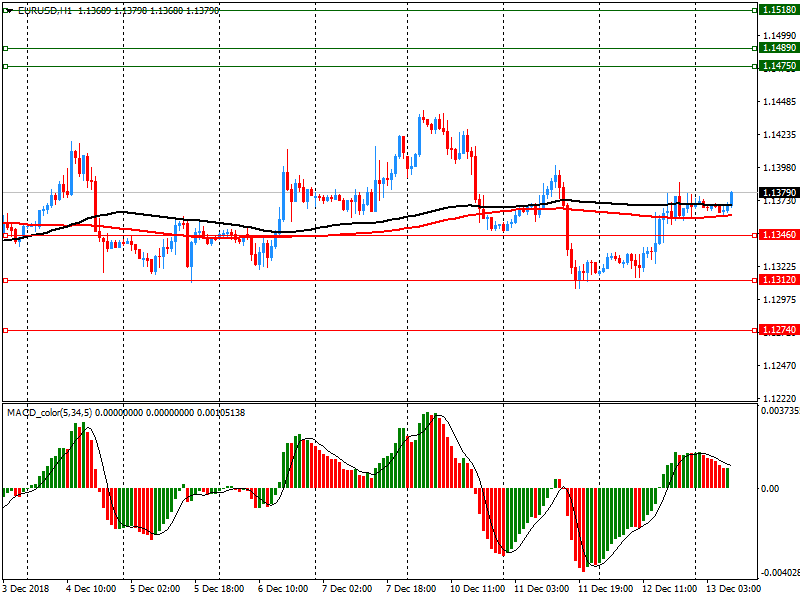Click the current price 1.13790 label
The width and height of the screenshot is (800, 600).
(x=778, y=192)
